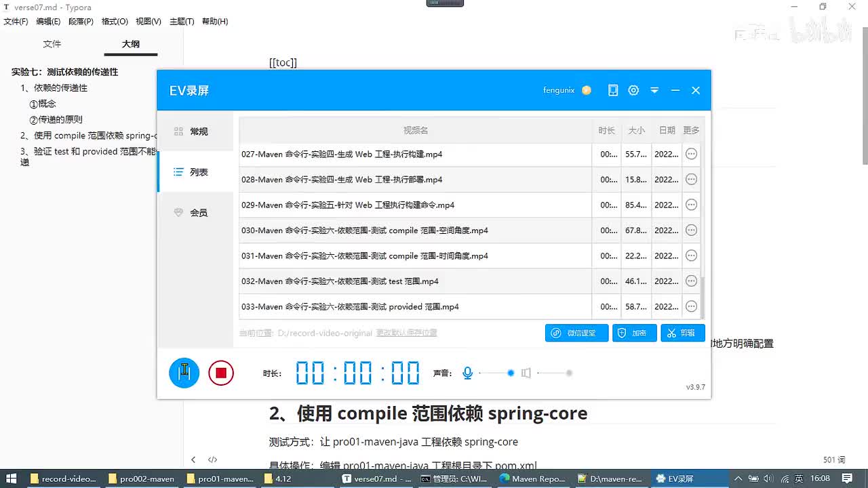
Task: Toggle the microphone icon in EV录屏
Action: point(467,373)
